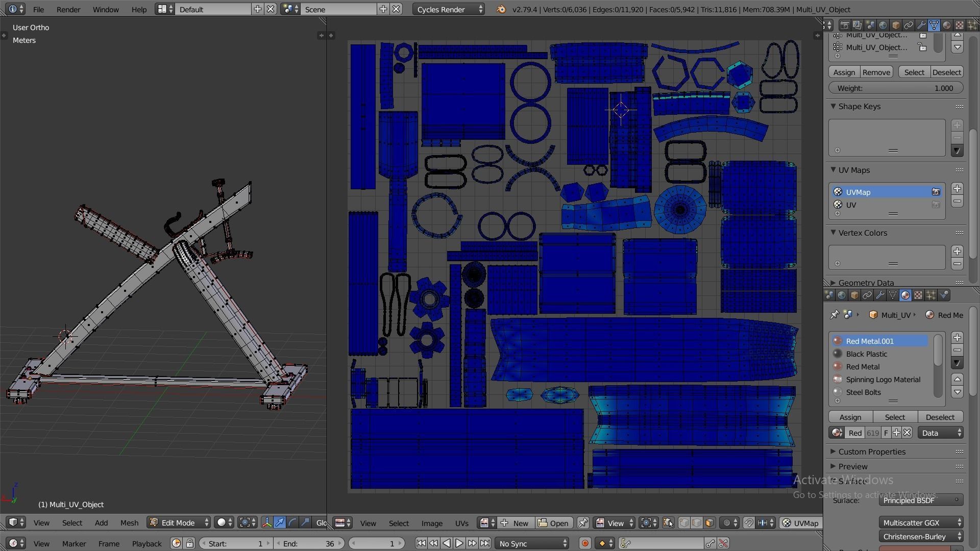Viewport: 980px width, 551px height.
Task: Click the Deselect button under the material list
Action: tap(940, 417)
